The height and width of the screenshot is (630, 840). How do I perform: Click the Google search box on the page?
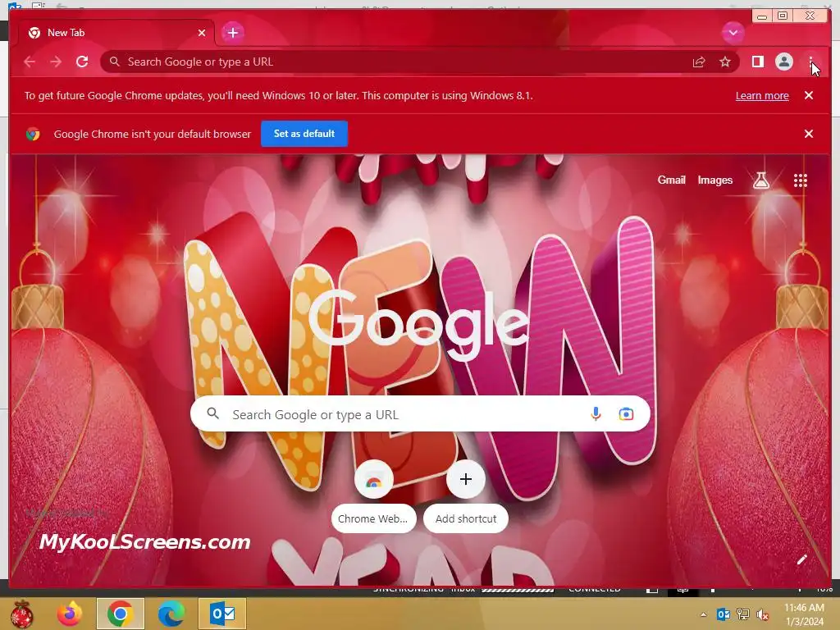(x=420, y=414)
